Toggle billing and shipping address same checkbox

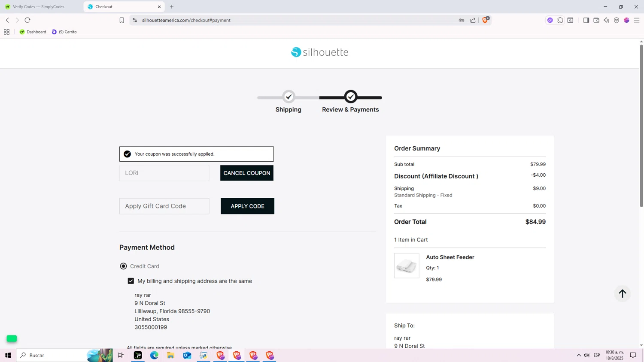[131, 281]
